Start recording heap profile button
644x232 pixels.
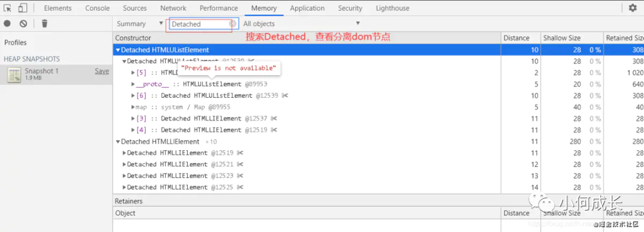coord(7,24)
